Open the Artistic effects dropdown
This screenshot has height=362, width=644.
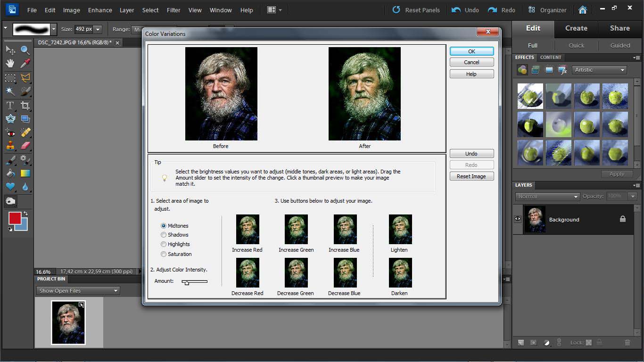click(x=599, y=70)
